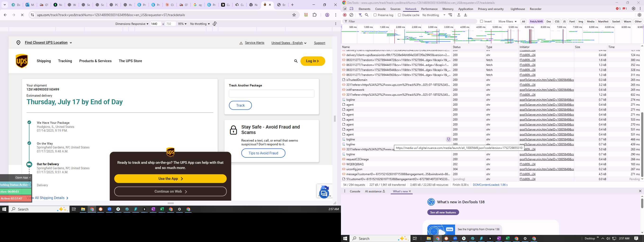This screenshot has width=644, height=242.
Task: Click the Use the App button
Action: 170,179
